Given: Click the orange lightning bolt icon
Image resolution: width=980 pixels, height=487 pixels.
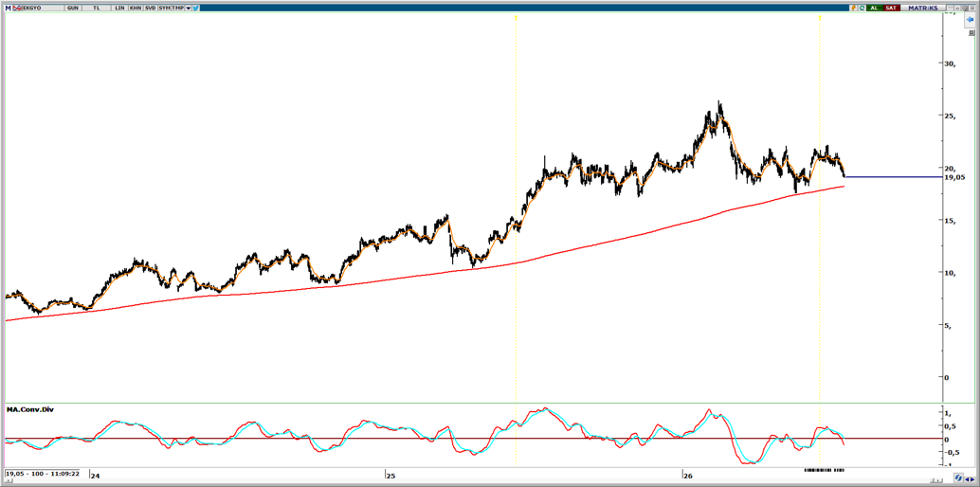Looking at the screenshot, I should click(853, 9).
